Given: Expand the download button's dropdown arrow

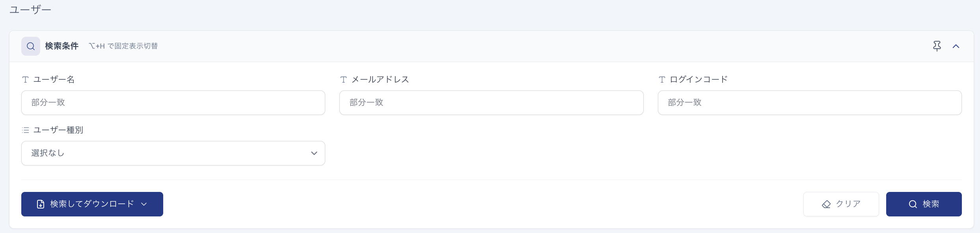Looking at the screenshot, I should [144, 204].
